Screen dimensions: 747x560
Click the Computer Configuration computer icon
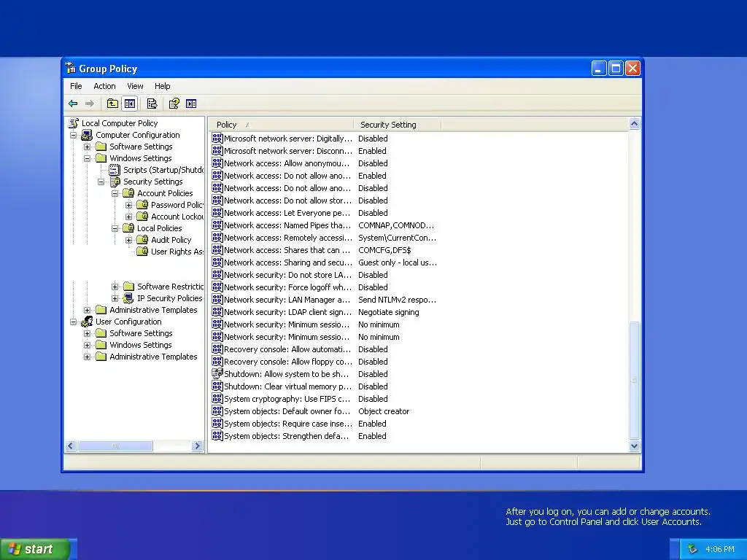click(88, 135)
